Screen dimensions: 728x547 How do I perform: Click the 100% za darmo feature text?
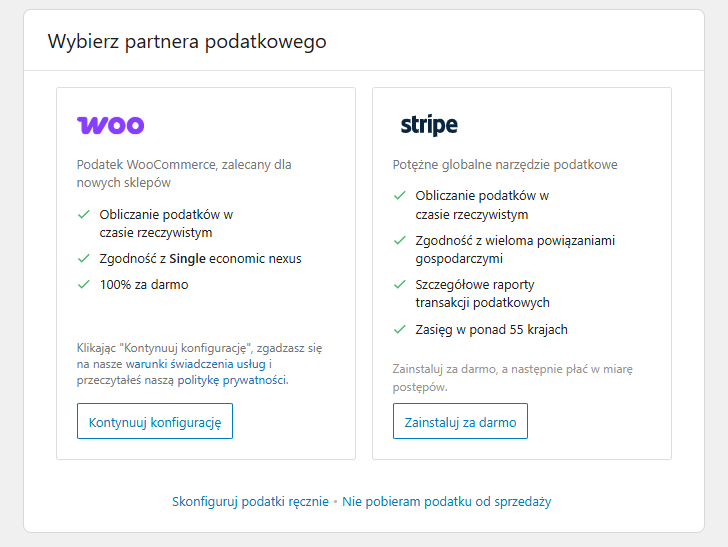tap(144, 284)
